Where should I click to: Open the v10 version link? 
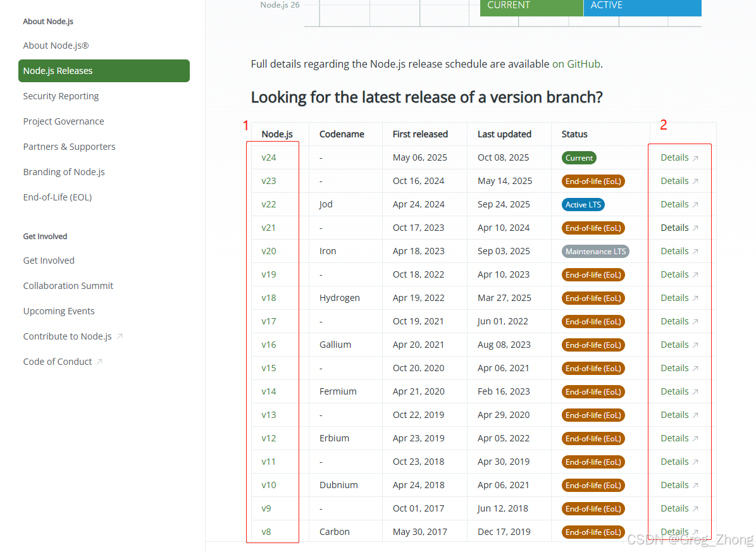point(268,485)
